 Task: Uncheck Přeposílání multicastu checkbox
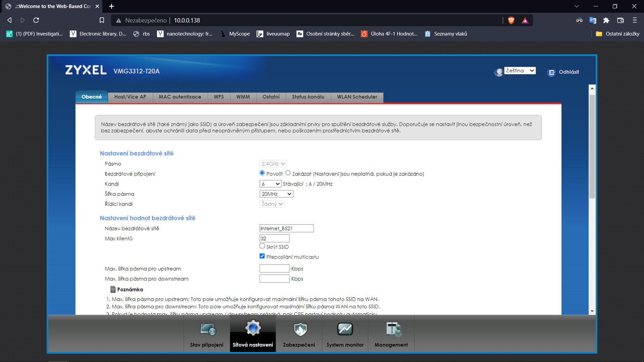tap(262, 256)
